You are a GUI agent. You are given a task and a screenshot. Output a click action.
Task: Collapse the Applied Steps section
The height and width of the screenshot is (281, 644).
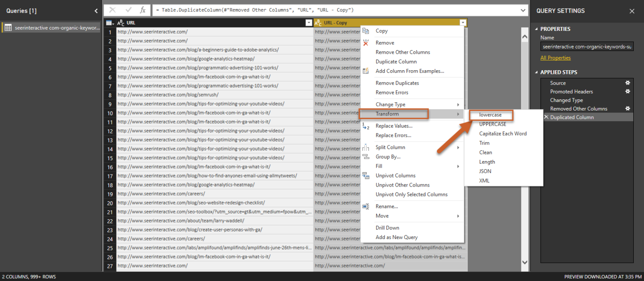point(537,72)
